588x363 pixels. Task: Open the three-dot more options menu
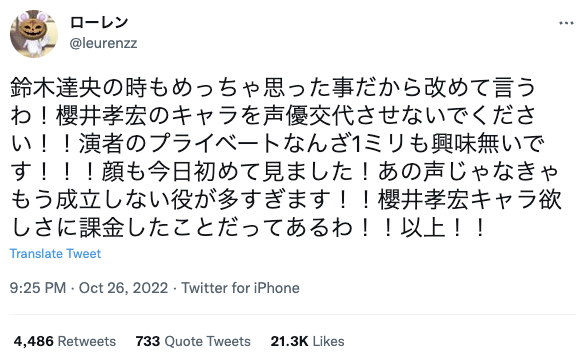[x=566, y=23]
